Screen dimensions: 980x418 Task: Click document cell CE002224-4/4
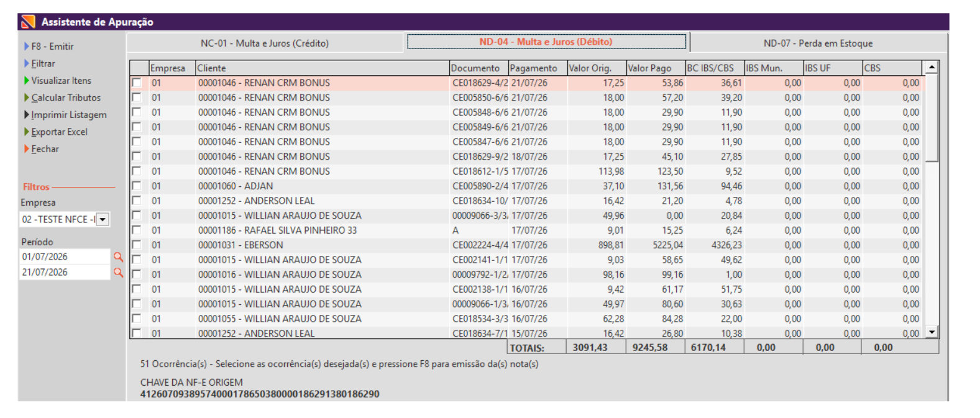480,245
